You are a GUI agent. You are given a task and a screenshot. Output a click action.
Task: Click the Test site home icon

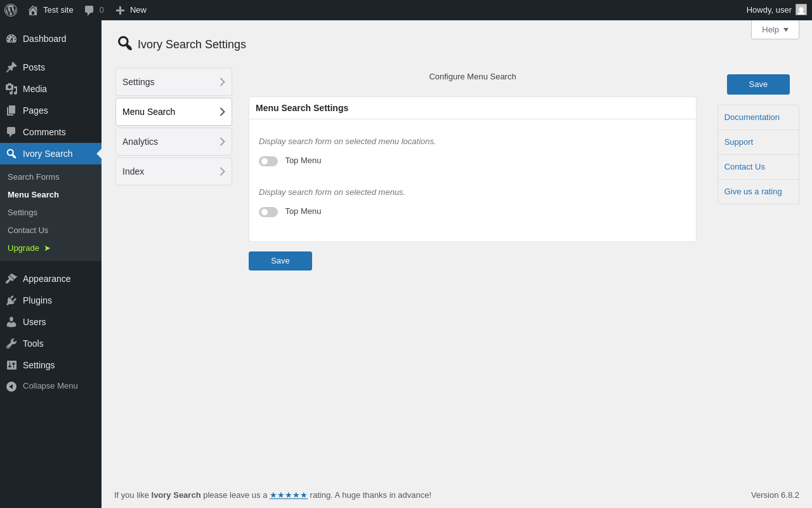tap(33, 10)
